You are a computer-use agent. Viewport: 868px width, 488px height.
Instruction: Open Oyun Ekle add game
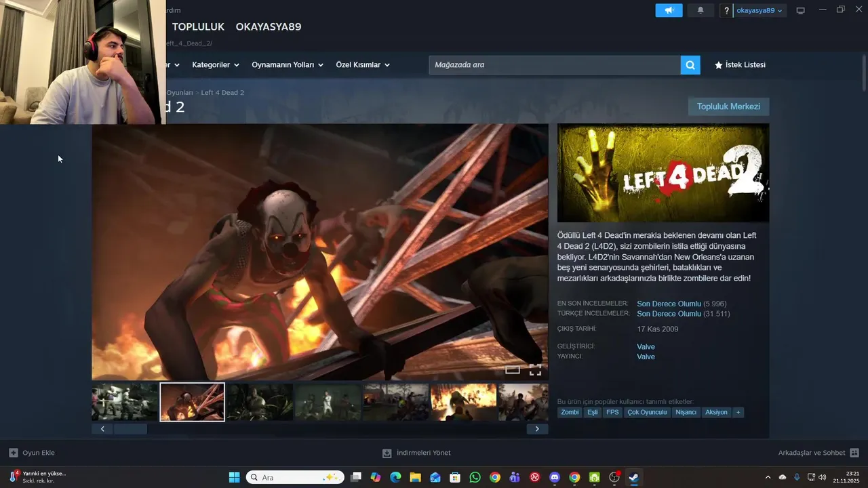click(x=32, y=453)
